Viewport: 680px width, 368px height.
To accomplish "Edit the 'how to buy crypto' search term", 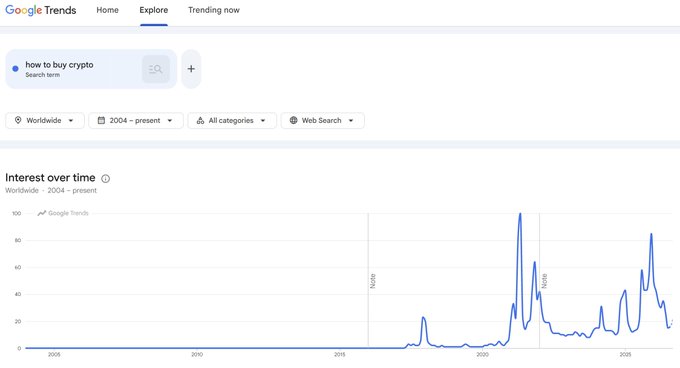I will (59, 65).
